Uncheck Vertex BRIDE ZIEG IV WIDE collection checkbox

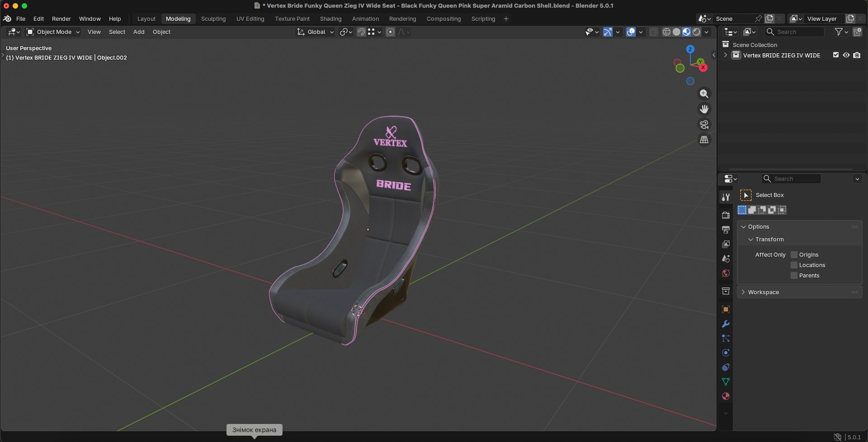click(x=836, y=55)
